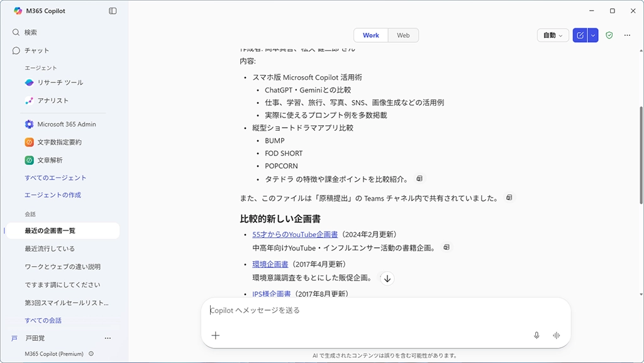Open the リサーチ ツール agent

[60, 82]
